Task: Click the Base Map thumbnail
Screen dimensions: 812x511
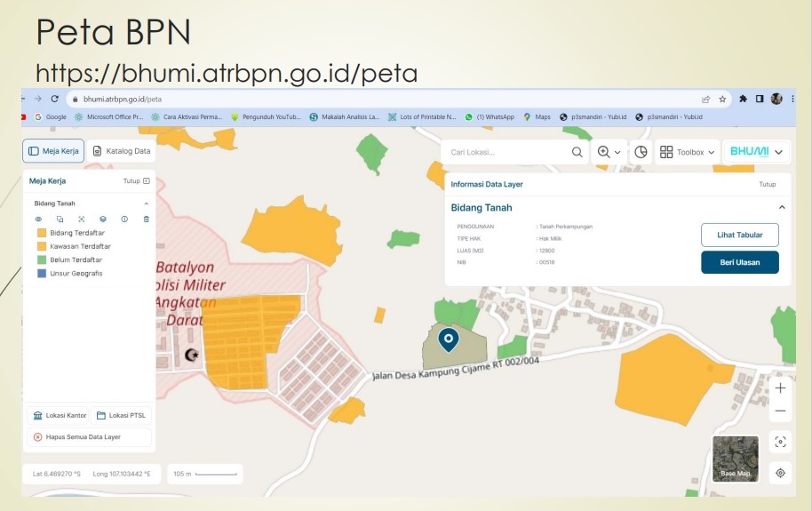Action: pos(736,459)
